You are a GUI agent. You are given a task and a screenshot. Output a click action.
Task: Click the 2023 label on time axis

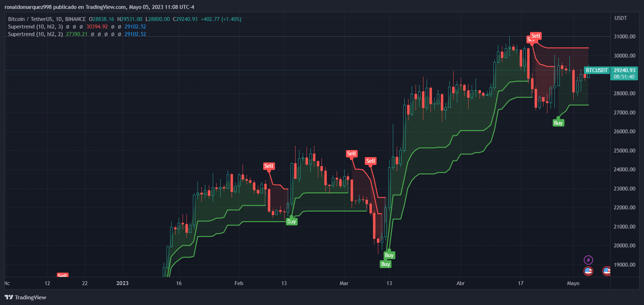(122, 283)
